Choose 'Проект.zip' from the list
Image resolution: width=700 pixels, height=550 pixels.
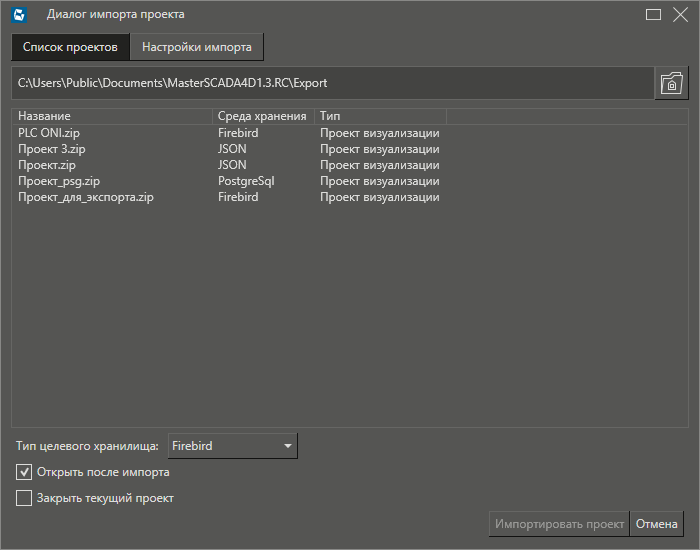pyautogui.click(x=47, y=165)
